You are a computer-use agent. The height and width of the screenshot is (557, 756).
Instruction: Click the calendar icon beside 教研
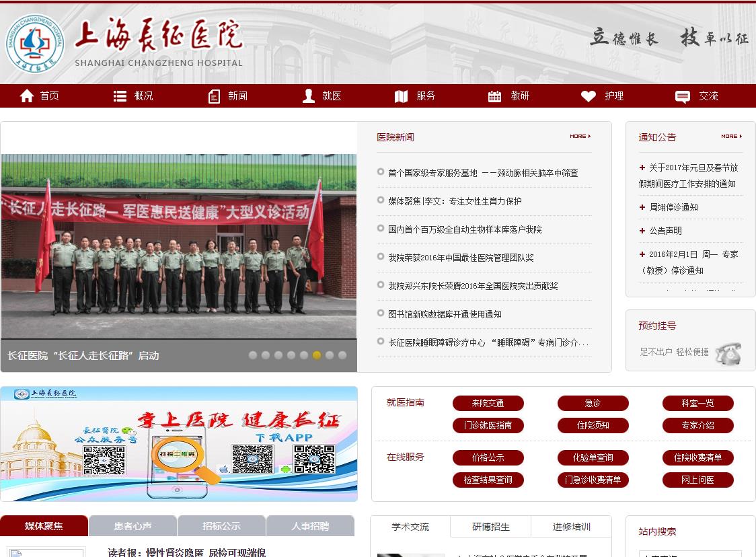pos(494,96)
